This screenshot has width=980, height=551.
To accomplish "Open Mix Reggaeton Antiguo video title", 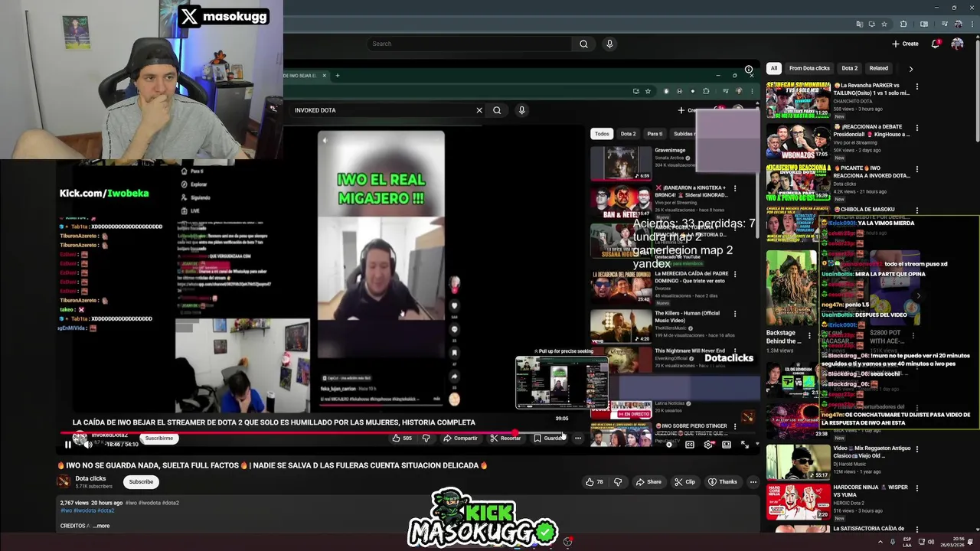I will (872, 452).
